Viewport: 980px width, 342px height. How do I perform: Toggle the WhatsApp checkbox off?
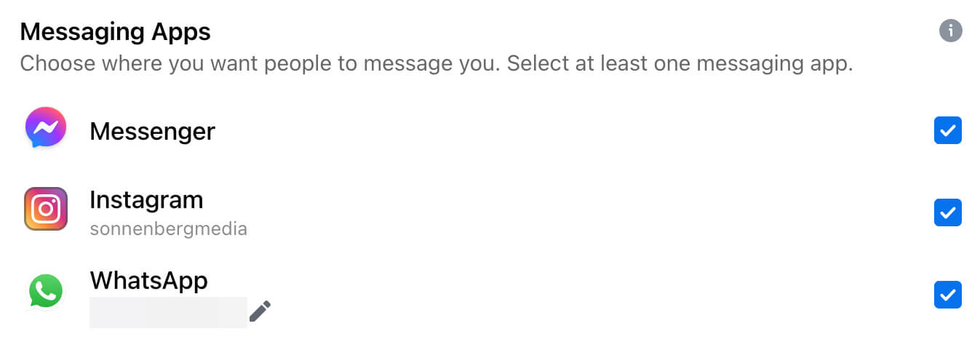coord(948,295)
